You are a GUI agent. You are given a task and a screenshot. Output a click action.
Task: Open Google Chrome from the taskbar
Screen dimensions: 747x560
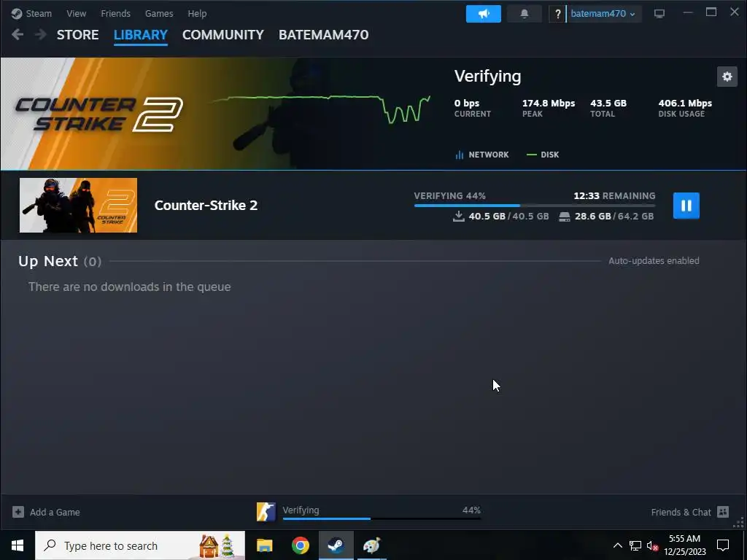(300, 545)
